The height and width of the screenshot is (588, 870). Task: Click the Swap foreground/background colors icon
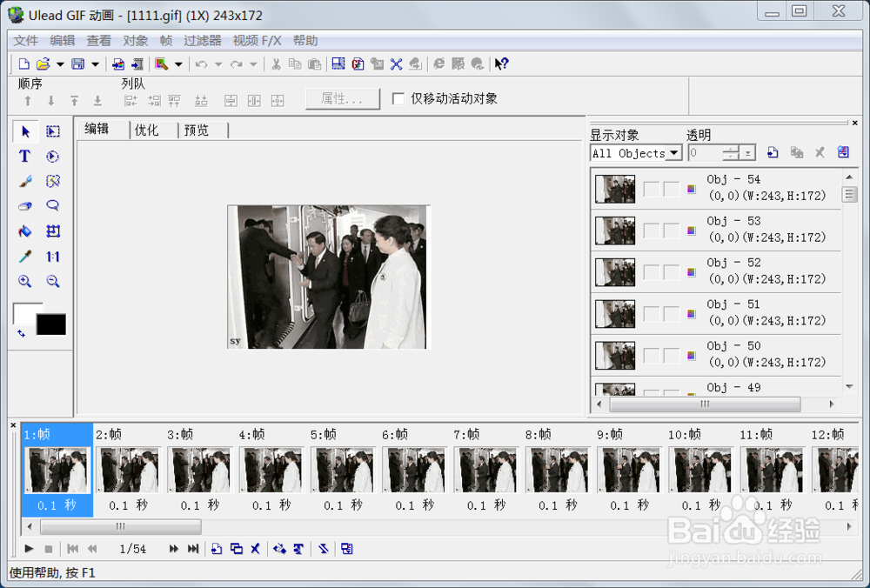21,333
